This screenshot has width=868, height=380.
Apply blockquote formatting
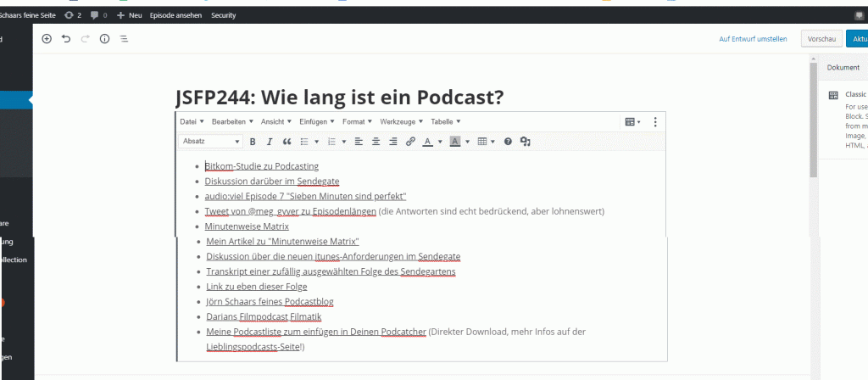tap(287, 142)
